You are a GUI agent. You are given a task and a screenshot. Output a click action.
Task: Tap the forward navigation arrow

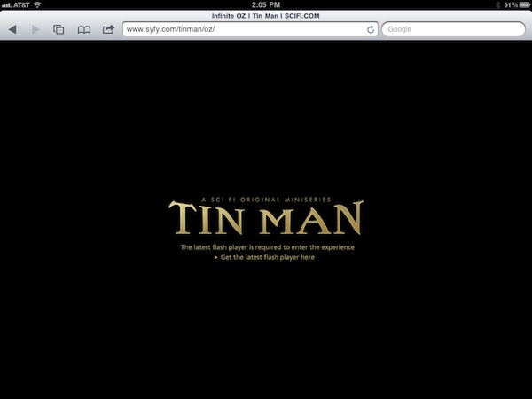point(35,29)
